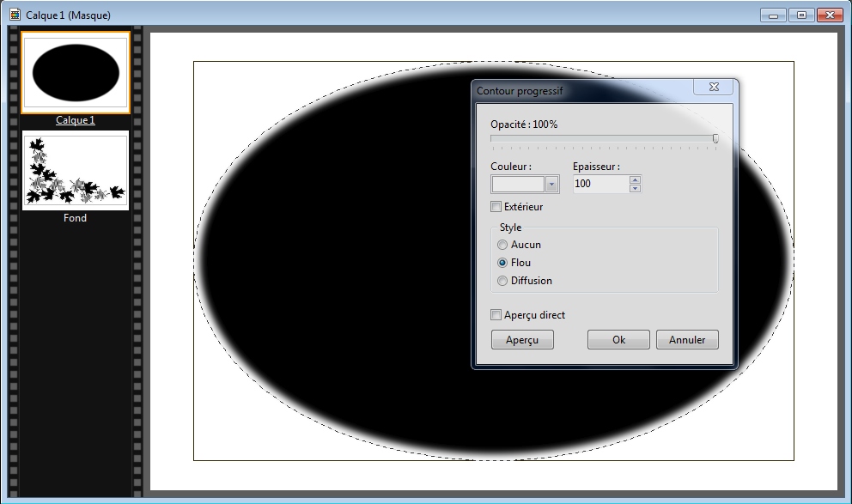Screen dimensions: 852x504
Task: Open the Couleur dropdown arrow
Action: [551, 185]
